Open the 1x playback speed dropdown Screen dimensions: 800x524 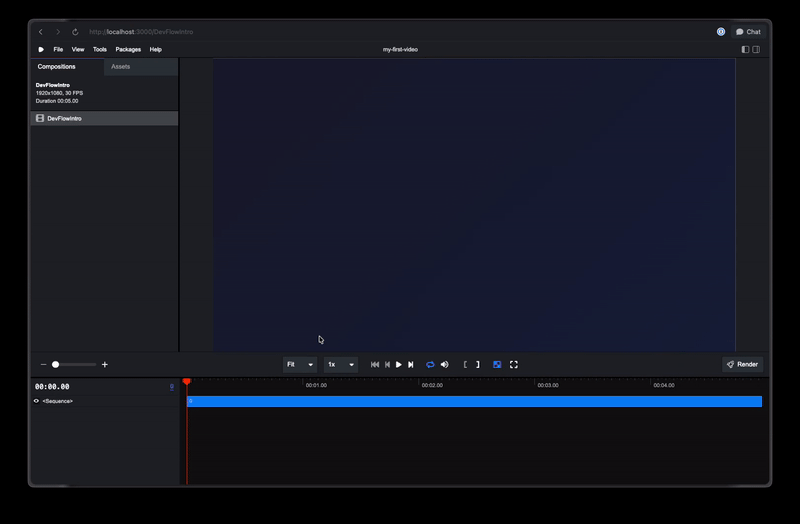click(341, 364)
